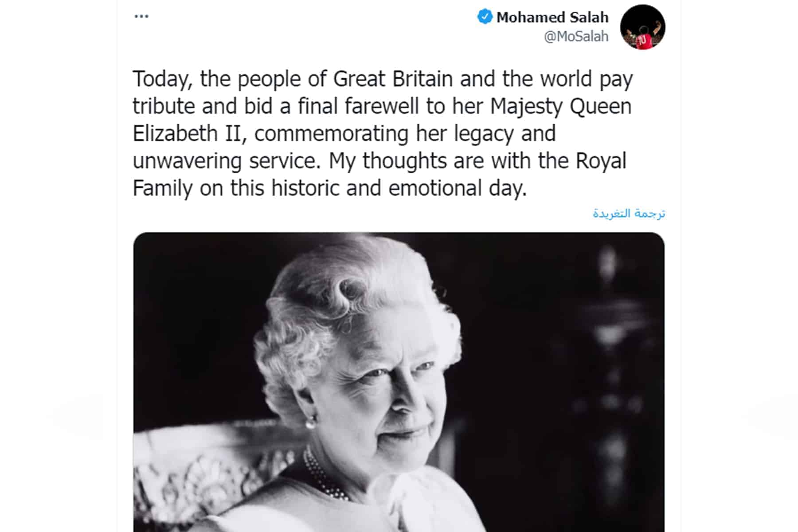Open the three-dot more options menu

tap(141, 16)
